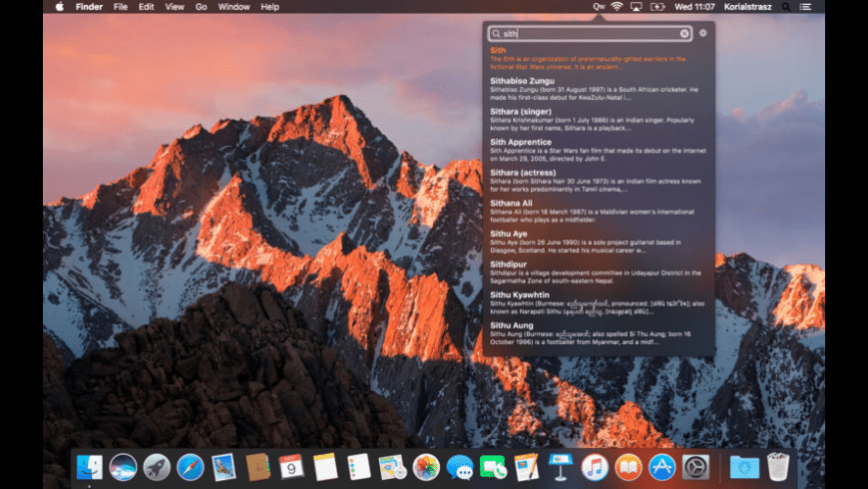Open the Trash in the Dock

click(778, 466)
